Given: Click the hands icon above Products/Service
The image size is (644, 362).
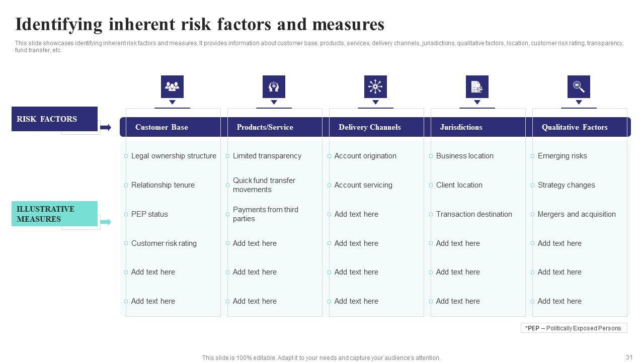Looking at the screenshot, I should 274,86.
